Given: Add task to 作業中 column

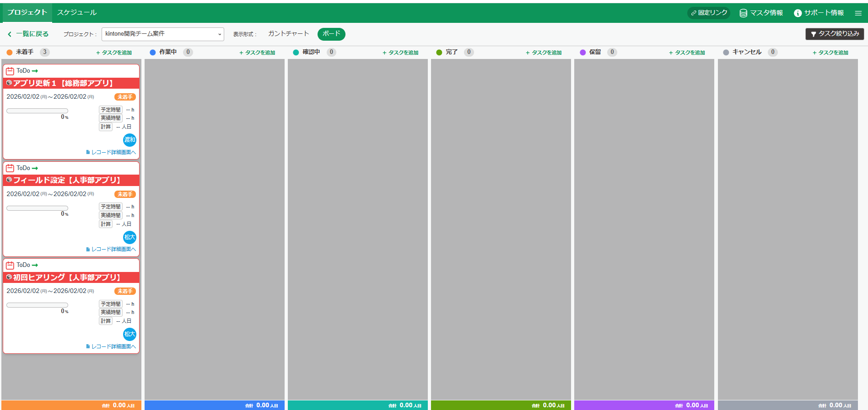Looking at the screenshot, I should tap(257, 53).
